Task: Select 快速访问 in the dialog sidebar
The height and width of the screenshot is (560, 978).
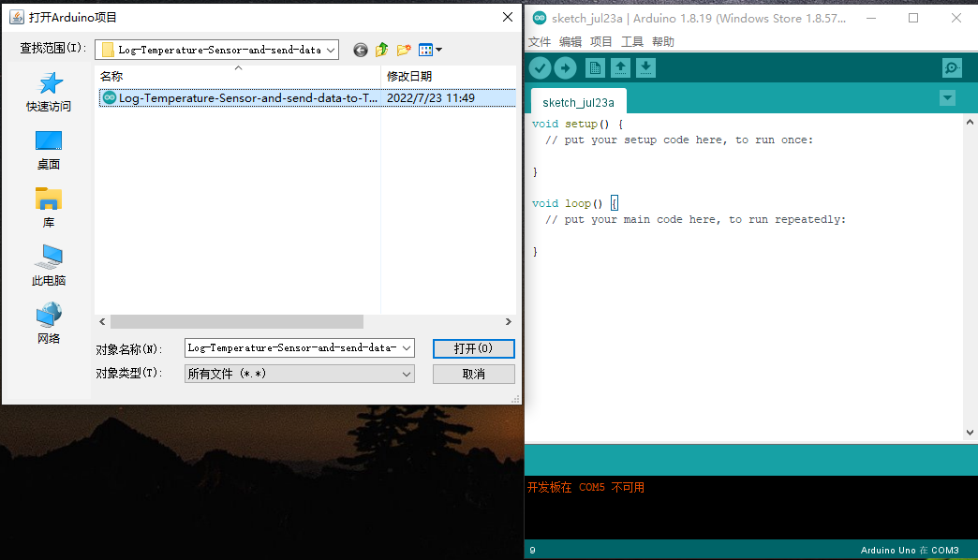Action: pos(49,92)
